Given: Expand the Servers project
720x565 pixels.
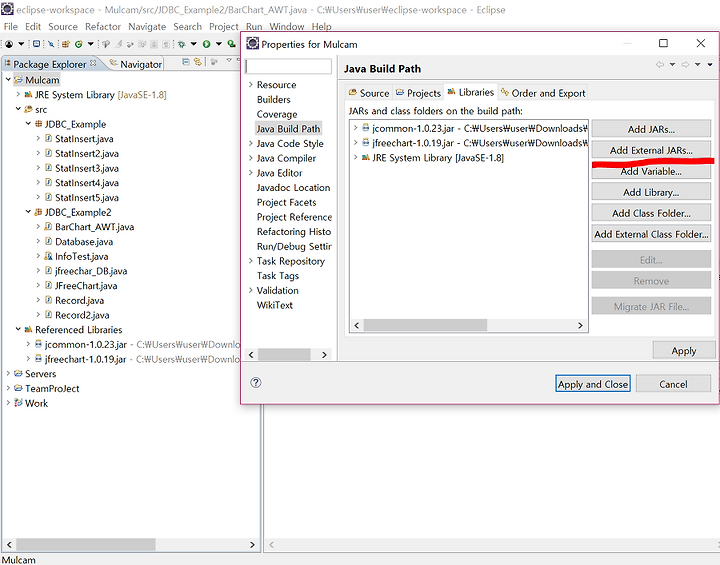Looking at the screenshot, I should [8, 373].
